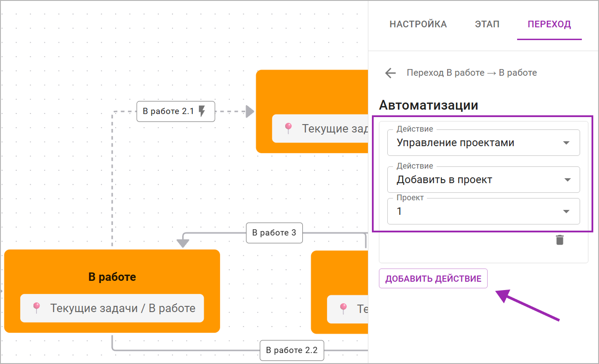Click the lightning bolt on В работе 2.1

pos(202,111)
